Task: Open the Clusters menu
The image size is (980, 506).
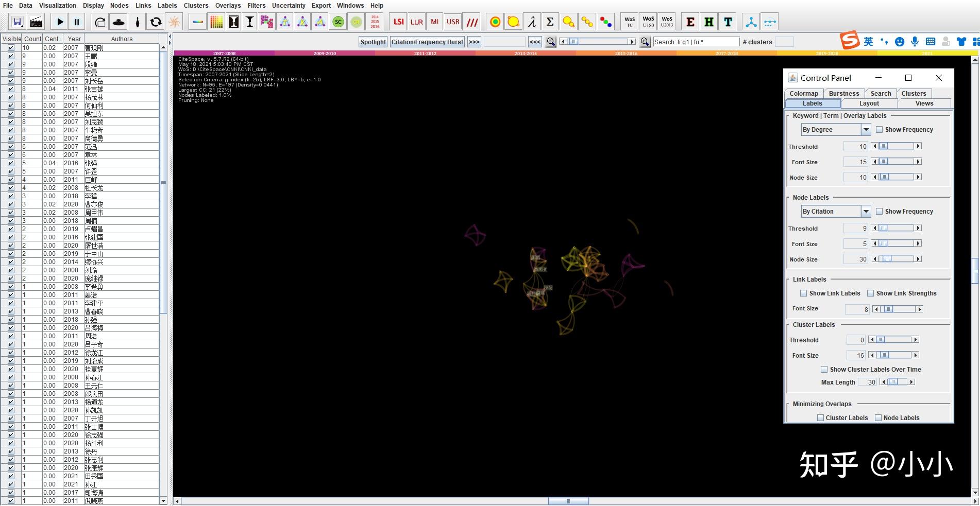Action: pos(196,6)
